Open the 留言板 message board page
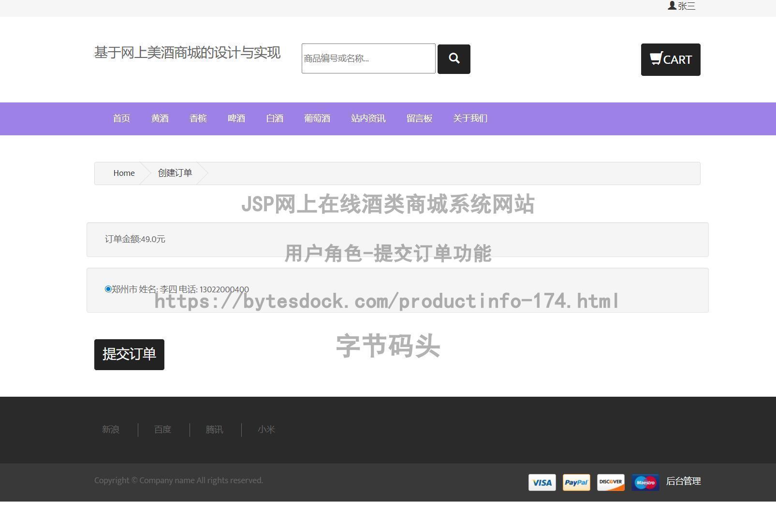Viewport: 776px width, 532px height. tap(419, 118)
